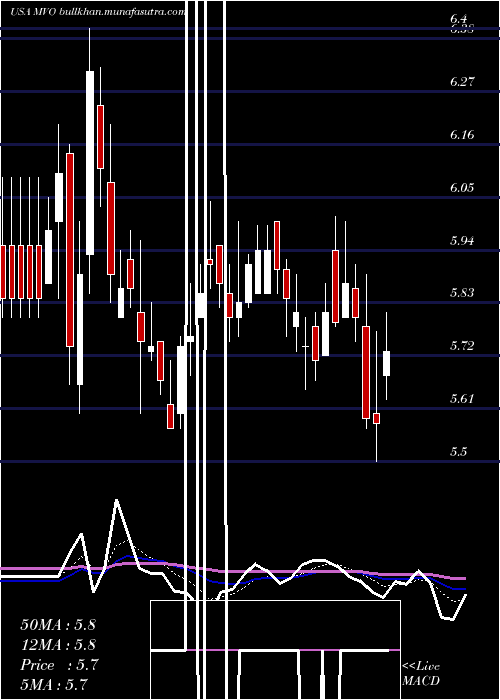
Task: Click the 6.4 price axis label
Action: 459,19
